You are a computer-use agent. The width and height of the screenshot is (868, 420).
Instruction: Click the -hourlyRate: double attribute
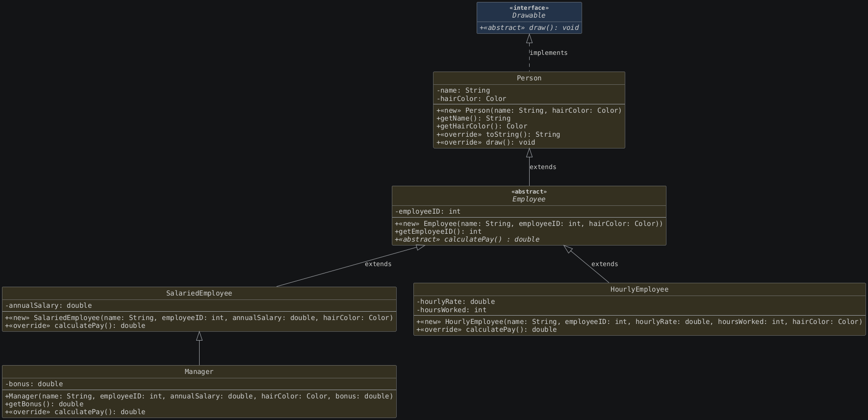click(x=456, y=301)
